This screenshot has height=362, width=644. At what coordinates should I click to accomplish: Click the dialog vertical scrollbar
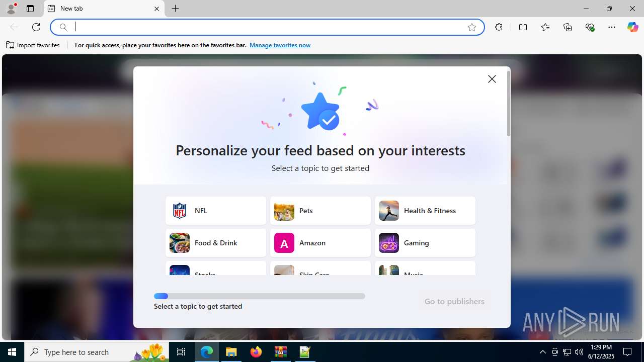508,104
